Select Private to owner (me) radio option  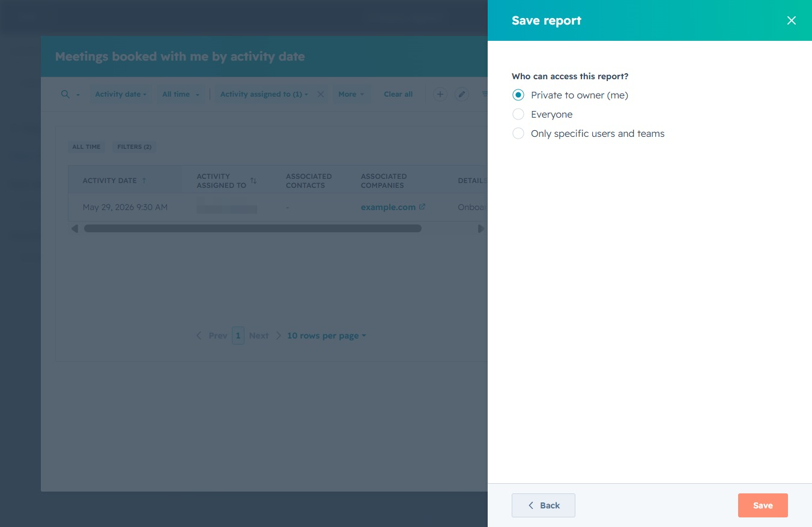(518, 95)
